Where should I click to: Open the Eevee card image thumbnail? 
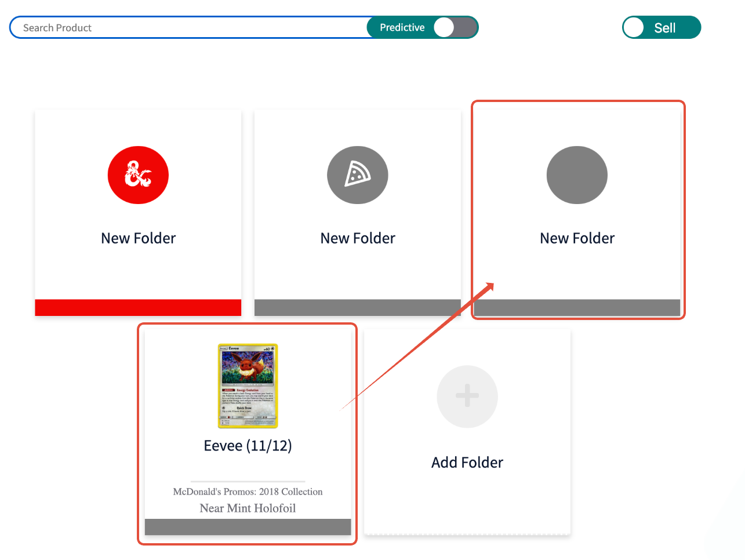(248, 386)
